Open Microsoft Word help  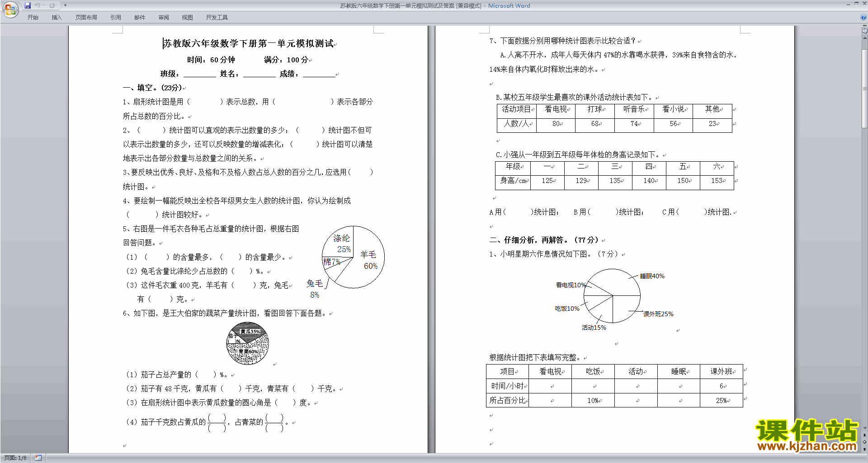(x=863, y=18)
